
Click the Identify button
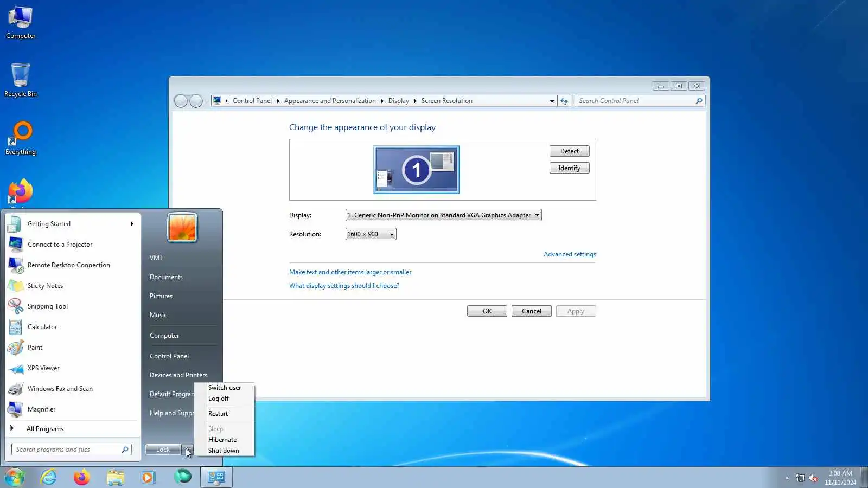(x=570, y=168)
